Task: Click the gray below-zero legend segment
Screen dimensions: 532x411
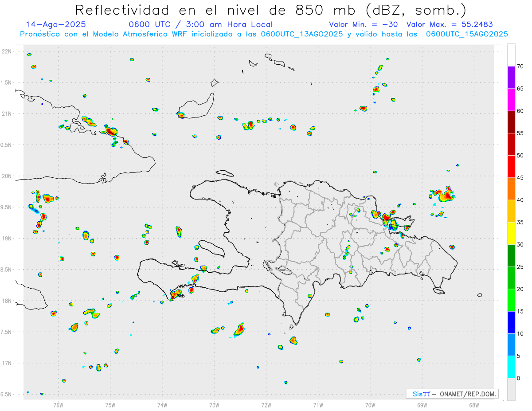Action: click(x=511, y=389)
